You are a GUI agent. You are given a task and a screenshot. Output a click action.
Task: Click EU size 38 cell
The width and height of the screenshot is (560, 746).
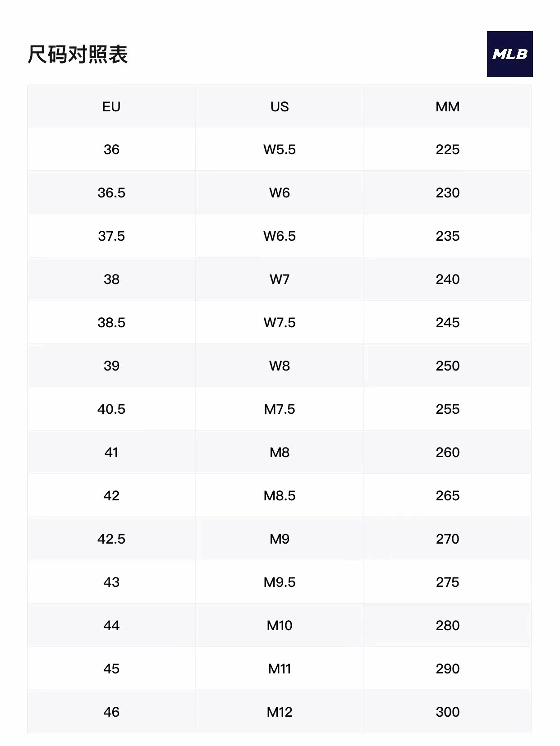(x=111, y=279)
